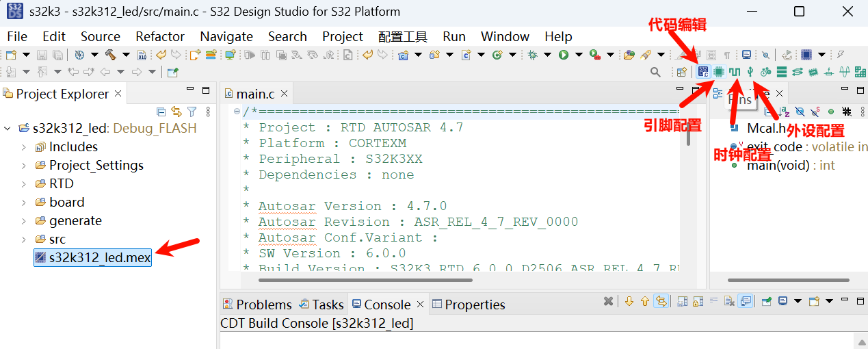Click the Sort alphabetically icon in Outline
This screenshot has height=349, width=868.
[784, 112]
